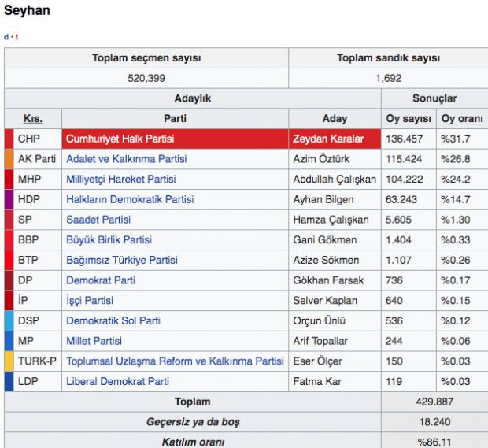Click the 'Sonuçlar' section header
The height and width of the screenshot is (448, 488).
point(434,98)
